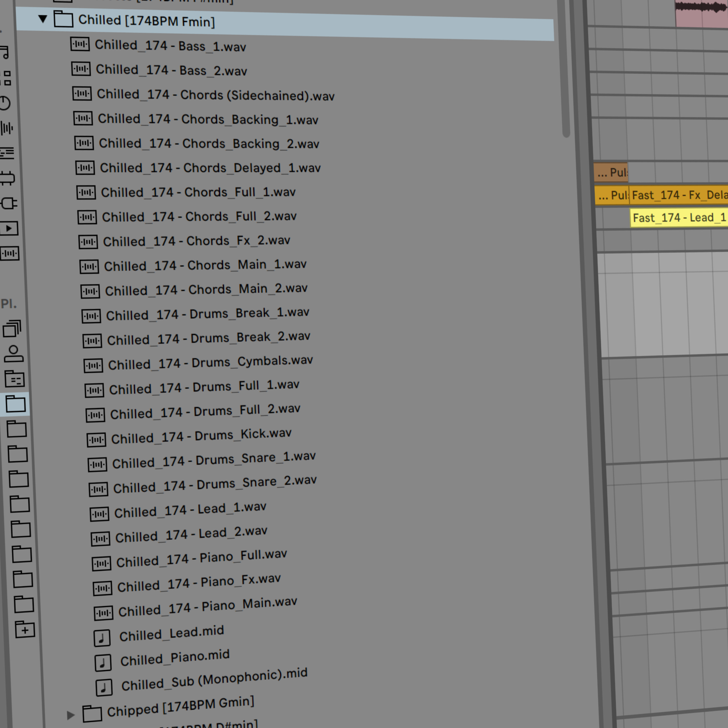728x728 pixels.
Task: Open the Packs icon in Places
Action: click(x=12, y=329)
